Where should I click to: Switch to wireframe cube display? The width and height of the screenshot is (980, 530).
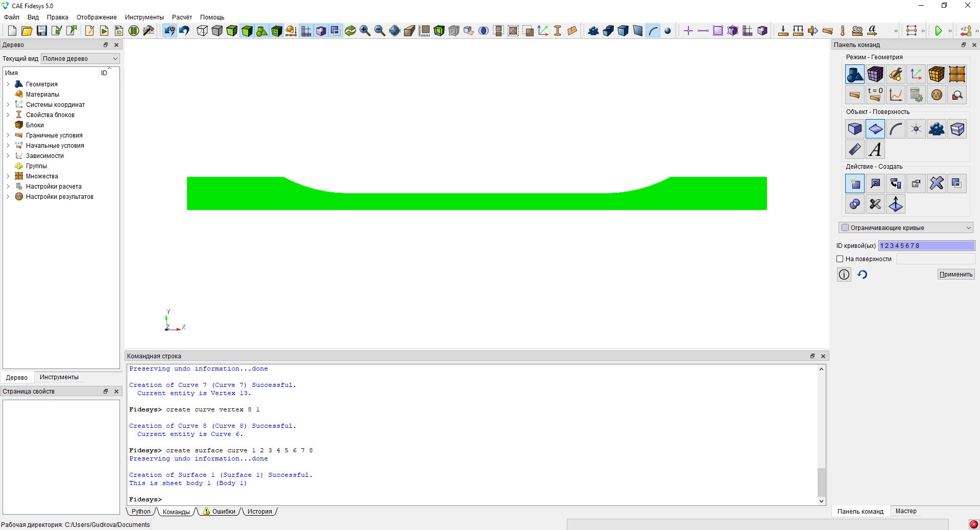click(202, 31)
